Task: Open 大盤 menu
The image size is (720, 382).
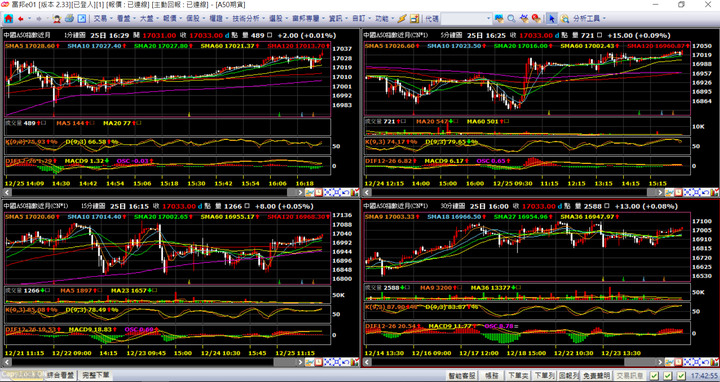Action: tap(146, 19)
